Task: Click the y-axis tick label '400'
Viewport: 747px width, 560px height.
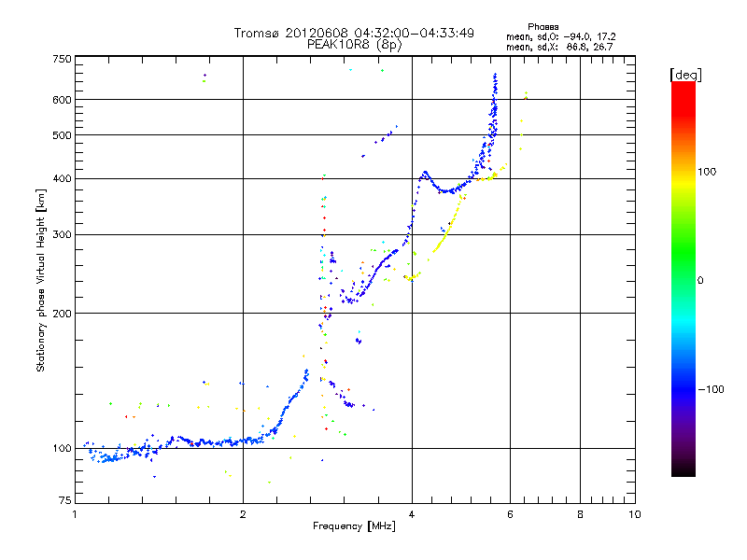Action: pos(62,178)
